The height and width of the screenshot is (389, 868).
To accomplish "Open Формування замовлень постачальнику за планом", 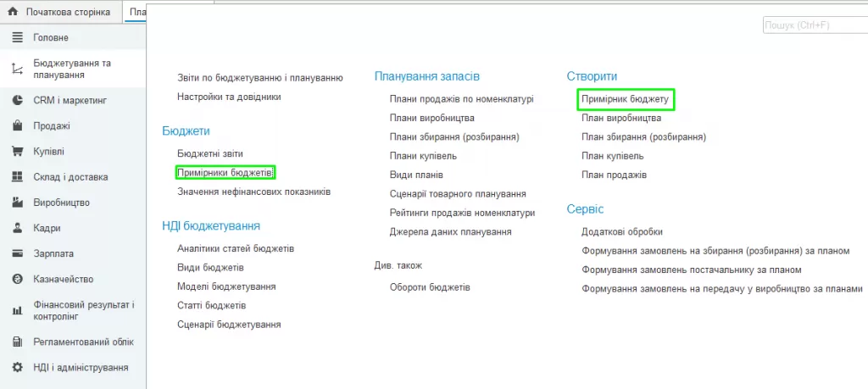I will coord(692,270).
